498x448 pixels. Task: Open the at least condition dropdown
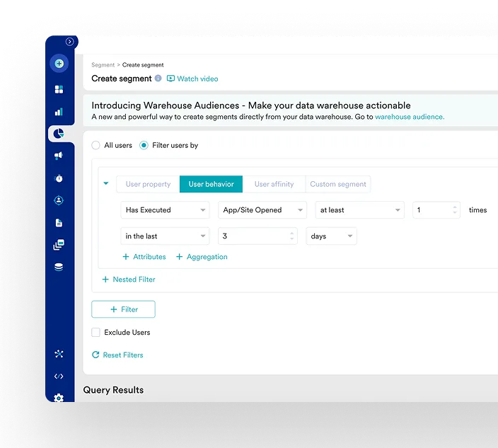tap(360, 210)
